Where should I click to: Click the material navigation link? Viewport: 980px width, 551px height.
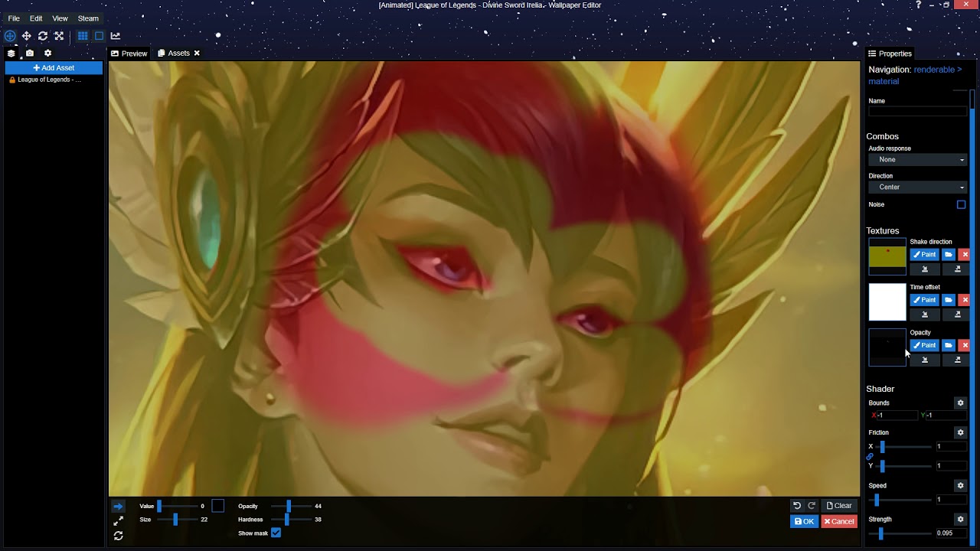[884, 81]
